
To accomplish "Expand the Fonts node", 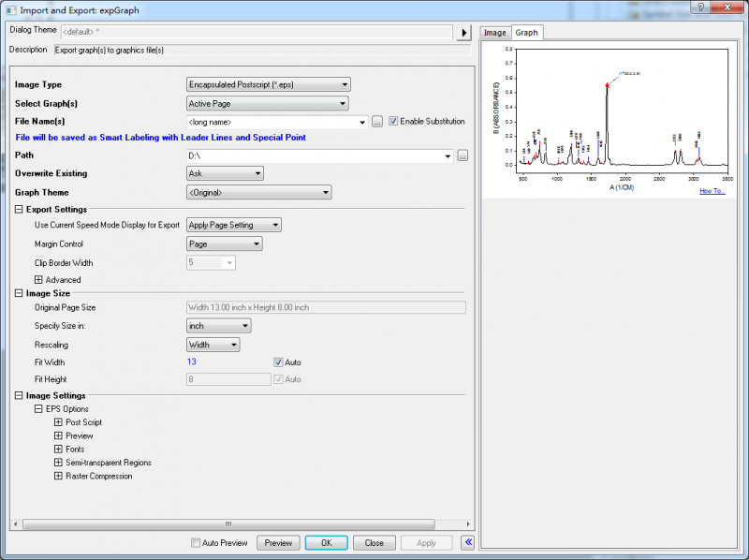I will pos(58,449).
